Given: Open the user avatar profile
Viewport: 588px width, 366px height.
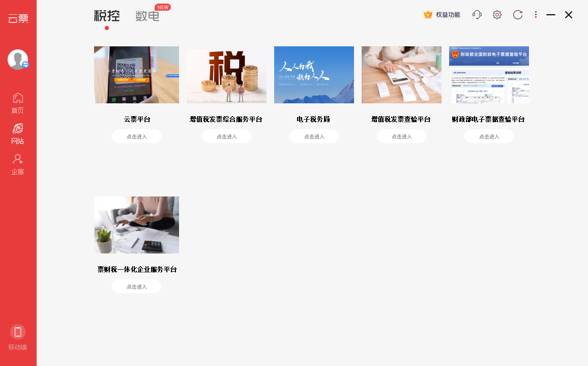Looking at the screenshot, I should [x=18, y=60].
